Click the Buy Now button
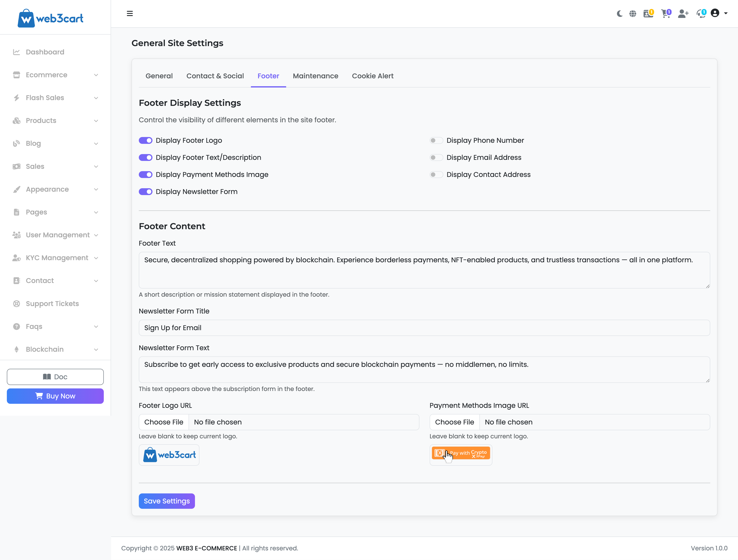Screen dimensions: 738x560 55,396
